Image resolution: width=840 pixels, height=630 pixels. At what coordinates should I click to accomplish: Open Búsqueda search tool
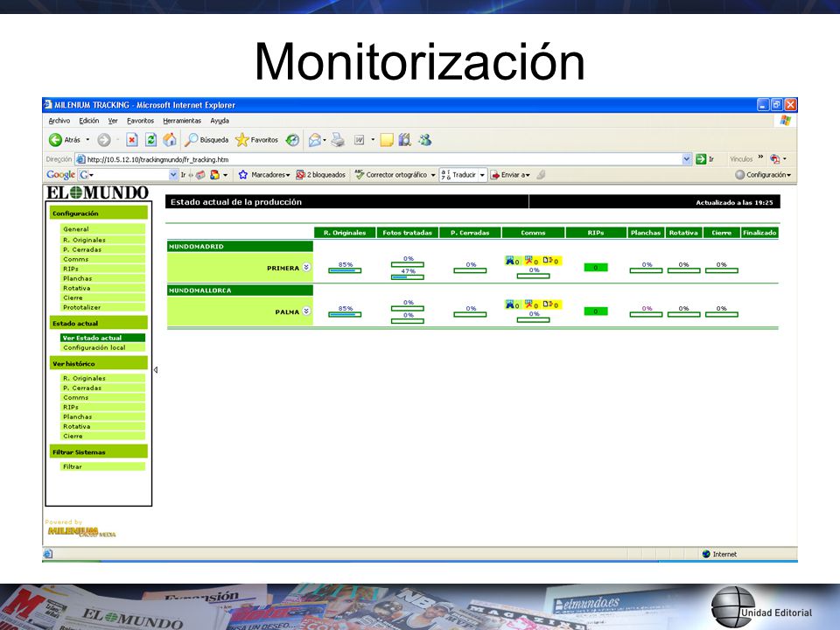click(x=206, y=140)
